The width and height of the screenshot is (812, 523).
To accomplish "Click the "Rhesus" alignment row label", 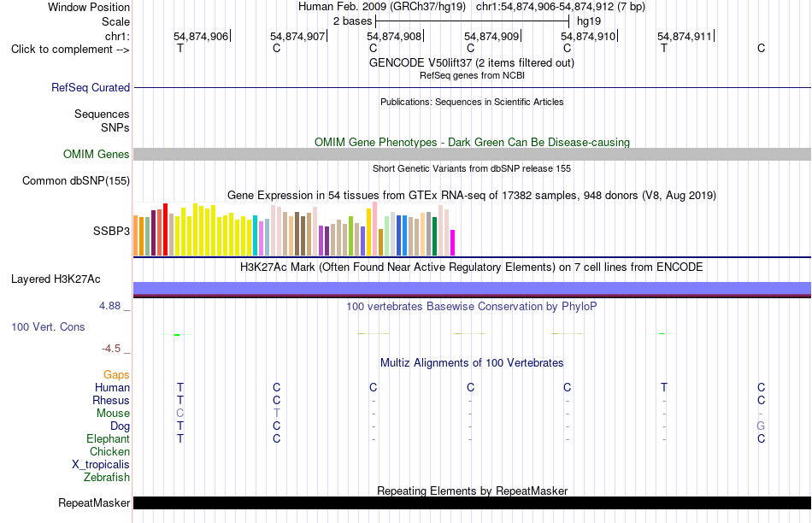I will click(111, 400).
